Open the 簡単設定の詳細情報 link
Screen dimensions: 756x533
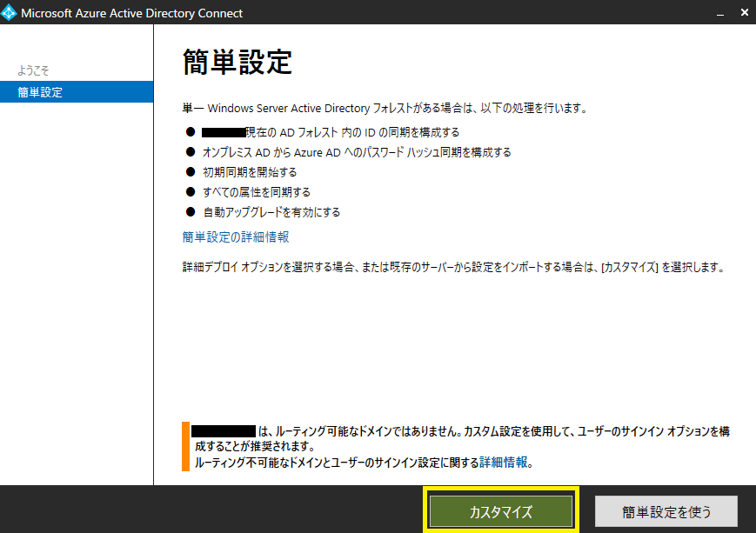pyautogui.click(x=235, y=237)
